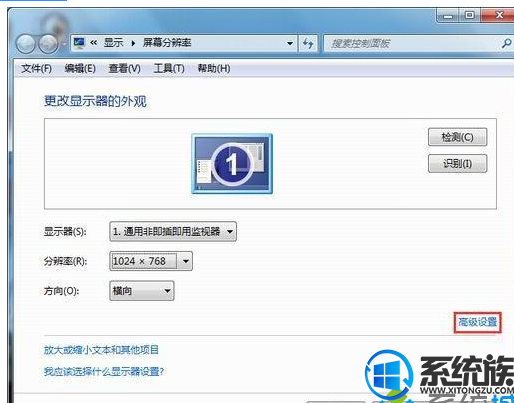Open the address bar history dropdown arrow
Viewport: 514px width, 403px height.
tap(290, 43)
